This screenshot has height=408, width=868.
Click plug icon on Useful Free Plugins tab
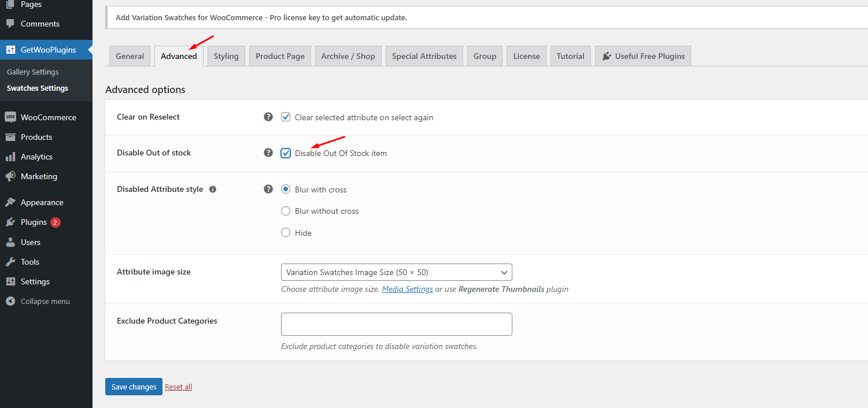coord(607,56)
